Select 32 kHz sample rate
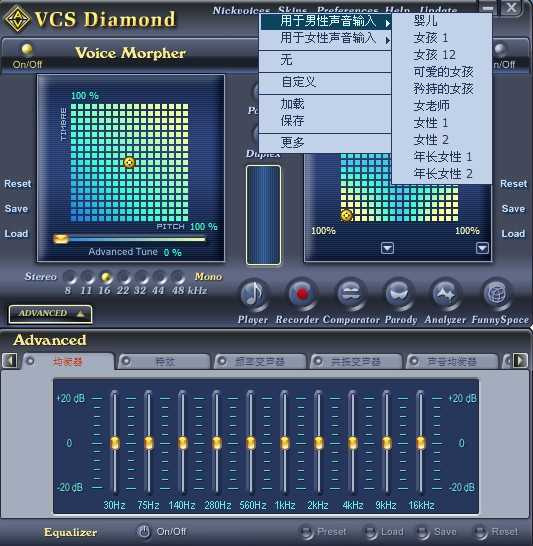This screenshot has height=546, width=533. [x=141, y=277]
